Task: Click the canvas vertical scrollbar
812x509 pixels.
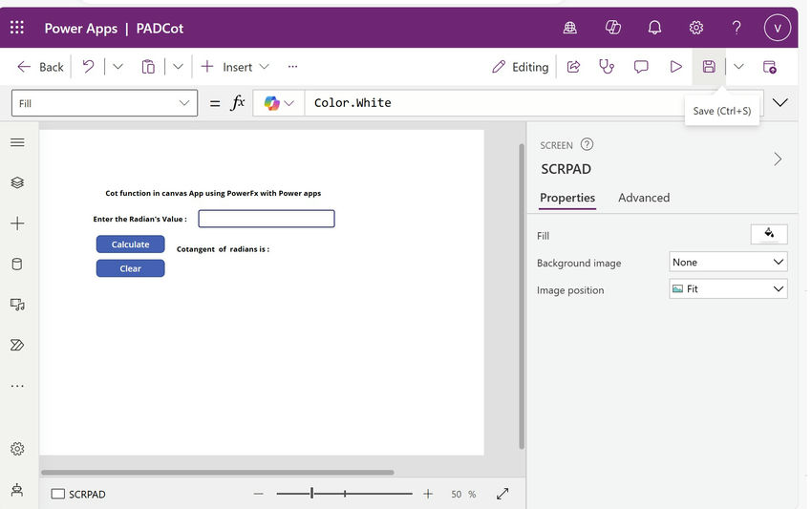Action: pos(522,296)
